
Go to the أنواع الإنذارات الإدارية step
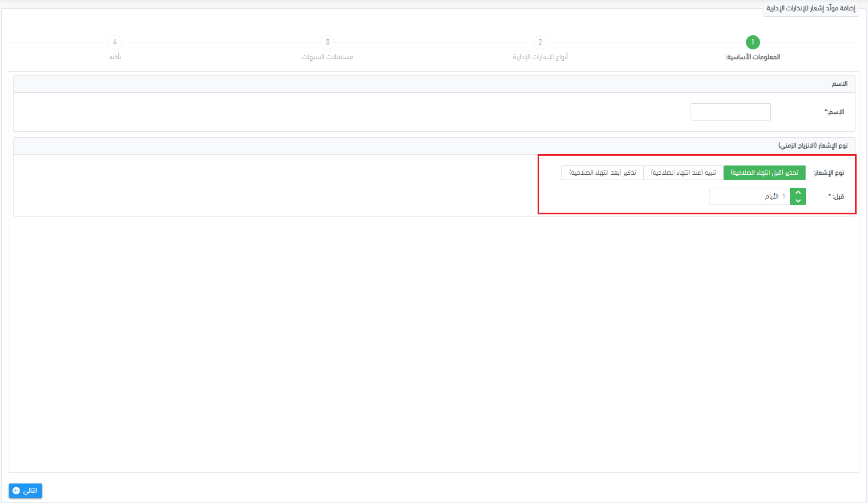tap(540, 57)
